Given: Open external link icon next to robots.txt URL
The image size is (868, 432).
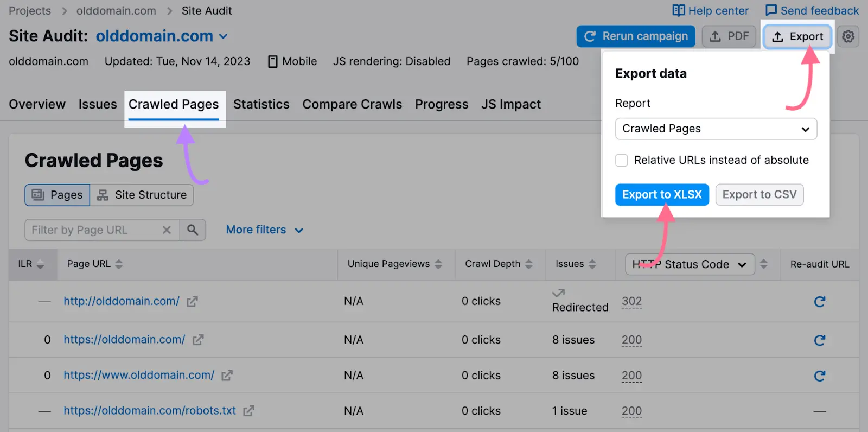Looking at the screenshot, I should coord(248,411).
